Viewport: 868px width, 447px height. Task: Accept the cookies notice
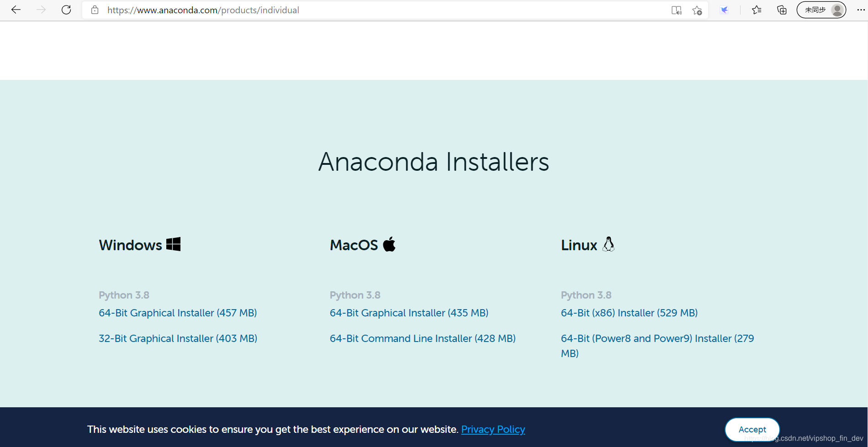pyautogui.click(x=752, y=429)
